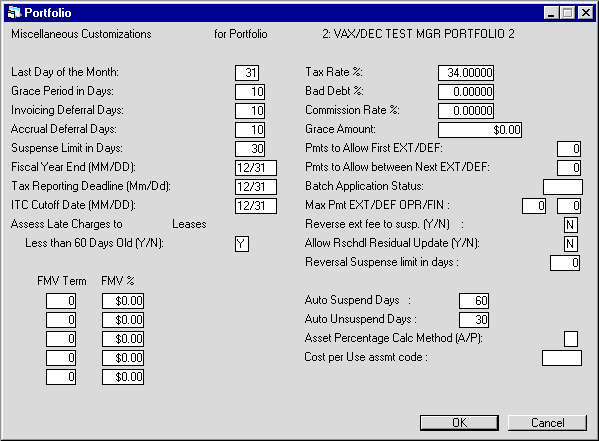Focus the Fiscal Year End date field

256,168
